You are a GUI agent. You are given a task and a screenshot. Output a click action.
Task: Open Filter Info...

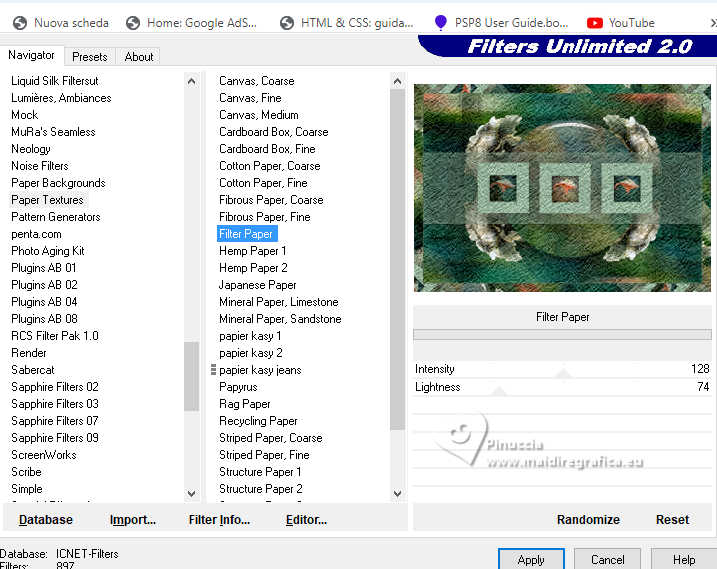(x=219, y=520)
